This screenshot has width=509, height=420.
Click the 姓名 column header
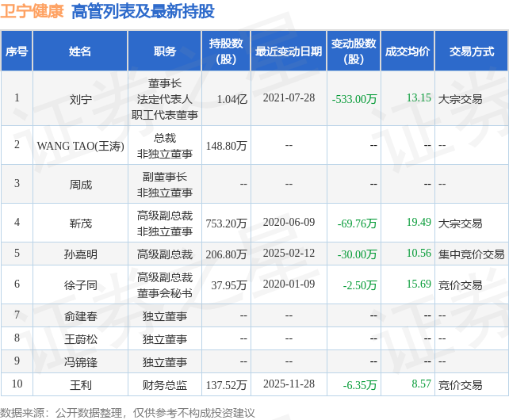pos(80,51)
